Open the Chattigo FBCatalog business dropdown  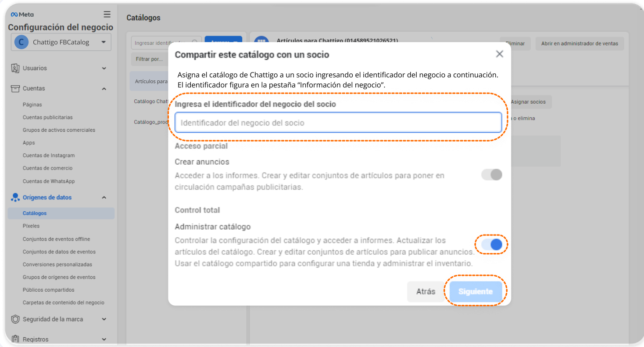click(x=104, y=42)
